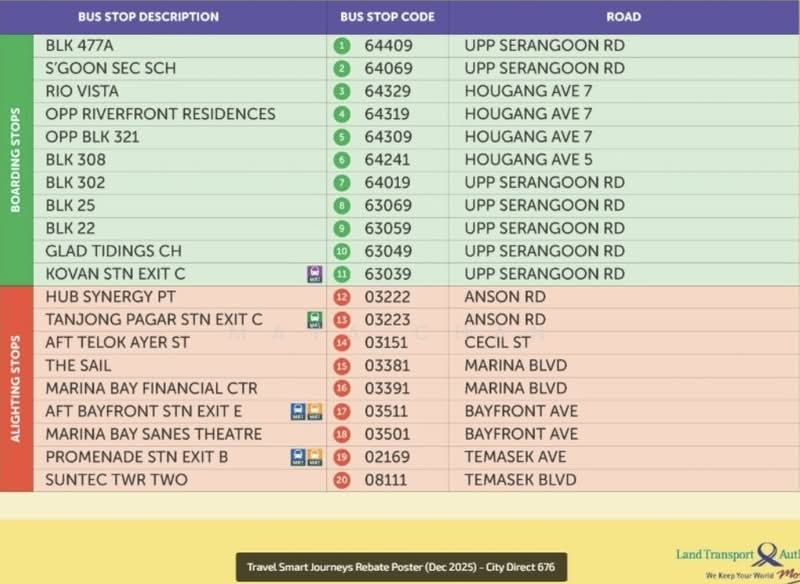800x584 pixels.
Task: Select the Road column header
Action: [x=623, y=17]
